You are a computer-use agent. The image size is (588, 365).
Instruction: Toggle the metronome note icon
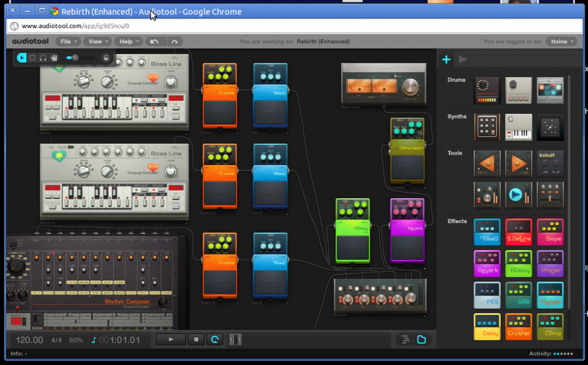tap(94, 340)
